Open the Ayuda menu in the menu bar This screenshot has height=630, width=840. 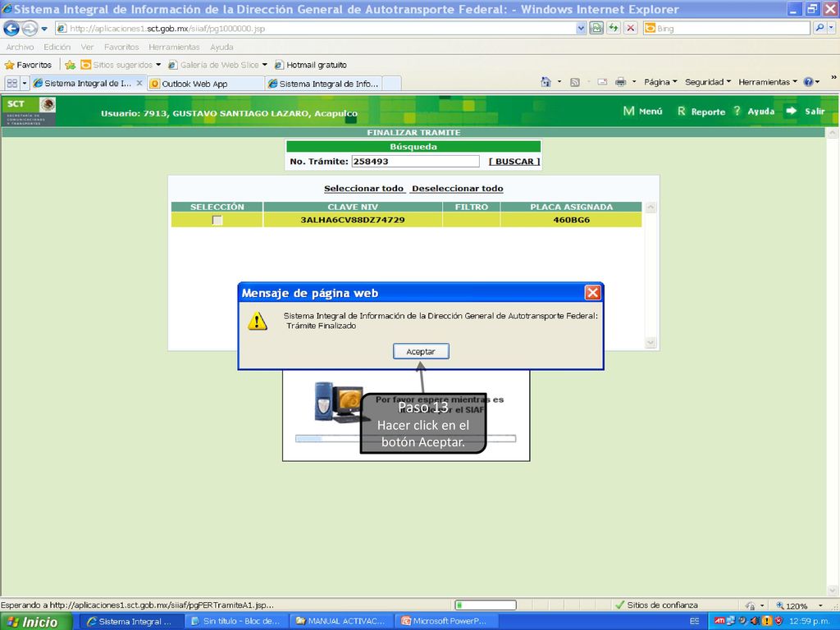click(221, 47)
